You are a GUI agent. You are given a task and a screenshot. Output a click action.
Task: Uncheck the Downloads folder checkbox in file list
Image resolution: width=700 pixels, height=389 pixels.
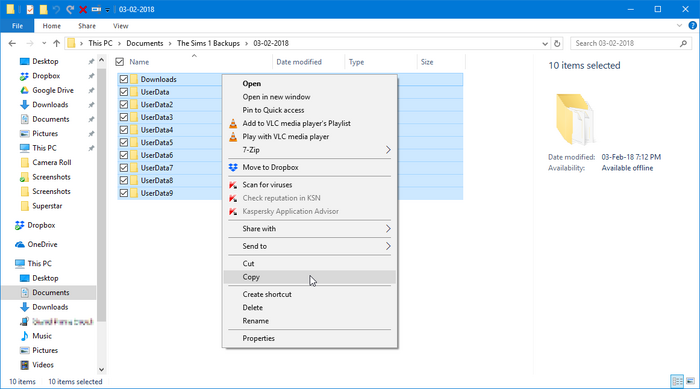pyautogui.click(x=124, y=79)
